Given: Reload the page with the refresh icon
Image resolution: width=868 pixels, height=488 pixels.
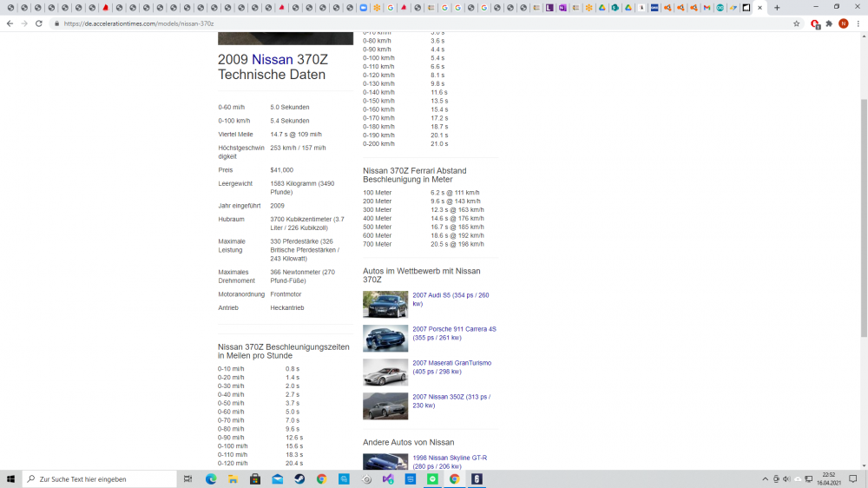Looking at the screenshot, I should (39, 23).
